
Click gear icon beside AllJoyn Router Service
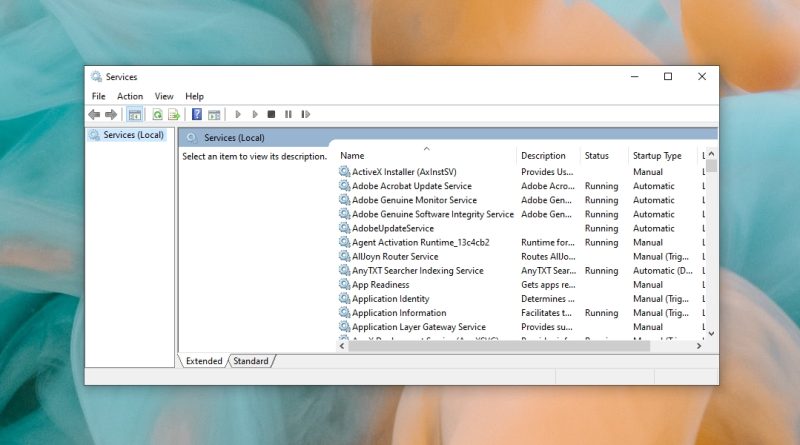click(344, 256)
